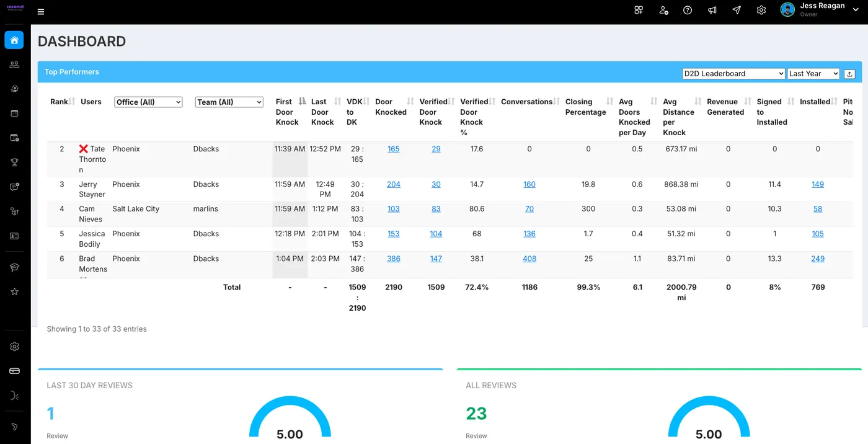Image resolution: width=868 pixels, height=444 pixels.
Task: Open the calendar with badge sidebar icon
Action: pyautogui.click(x=14, y=138)
